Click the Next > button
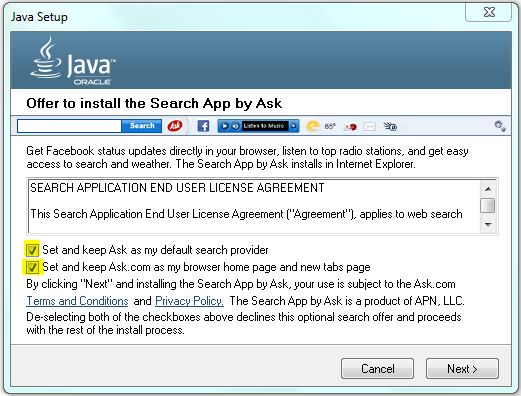Viewport: 521px width, 396px height. (x=462, y=369)
